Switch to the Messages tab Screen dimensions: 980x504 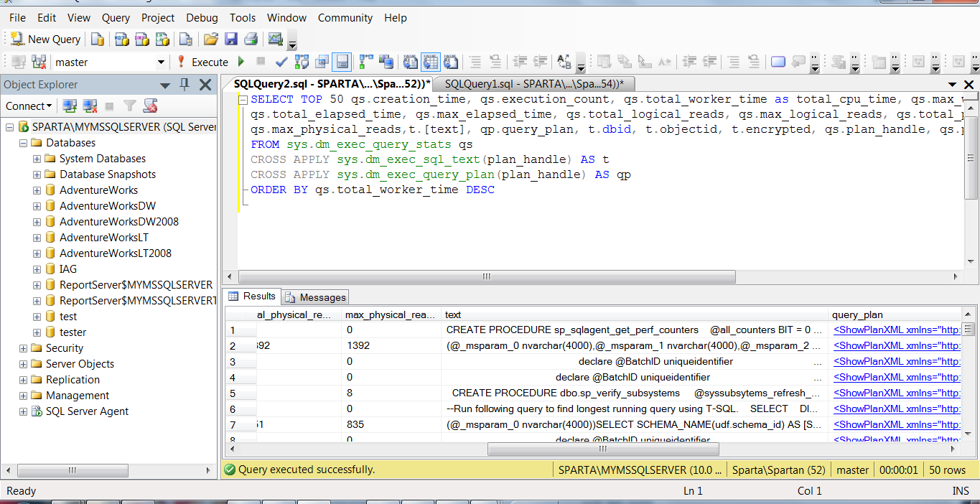pyautogui.click(x=315, y=297)
